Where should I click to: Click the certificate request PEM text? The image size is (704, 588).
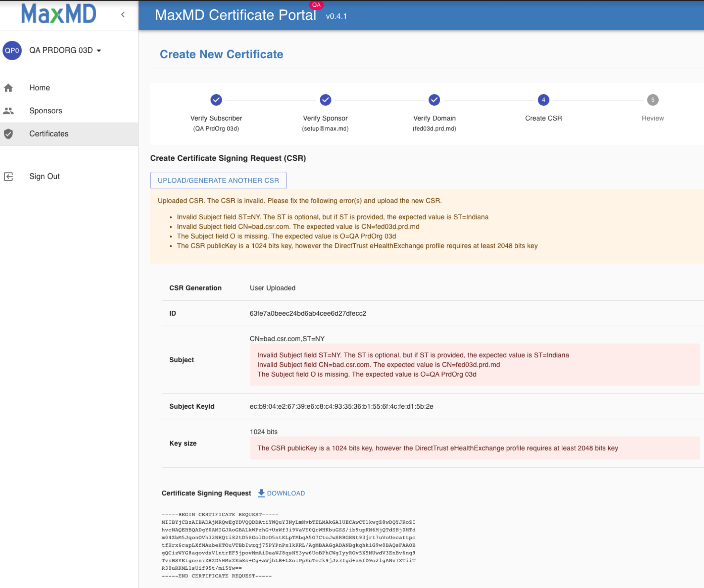pyautogui.click(x=288, y=545)
